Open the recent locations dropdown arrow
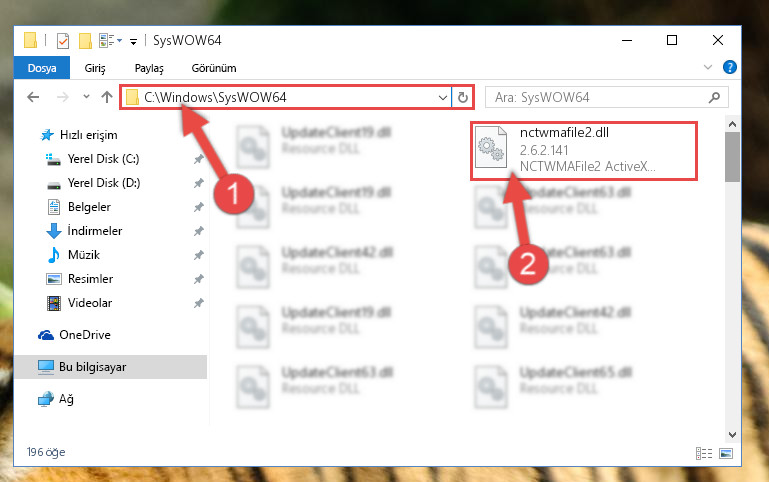Viewport: 769px width, 482px height. point(86,97)
